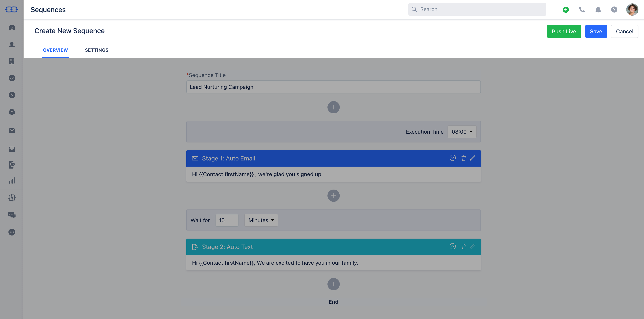Click the Stage 2: Auto Text header

click(333, 247)
